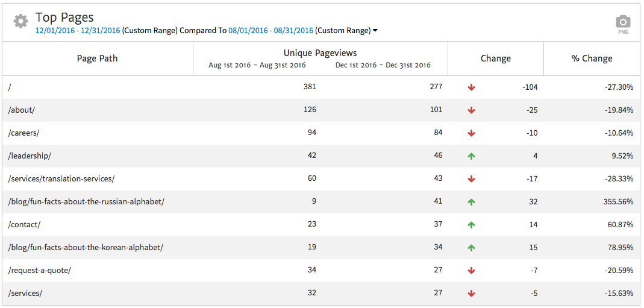Screen dimensions: 644x308
Task: Open the 12/01/2016 - 12/31/2016 date range
Action: point(78,31)
